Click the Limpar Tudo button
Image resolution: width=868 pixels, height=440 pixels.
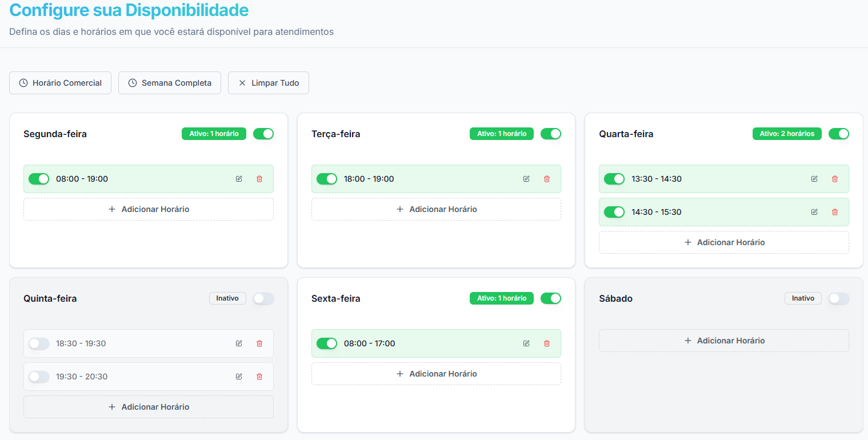click(268, 83)
